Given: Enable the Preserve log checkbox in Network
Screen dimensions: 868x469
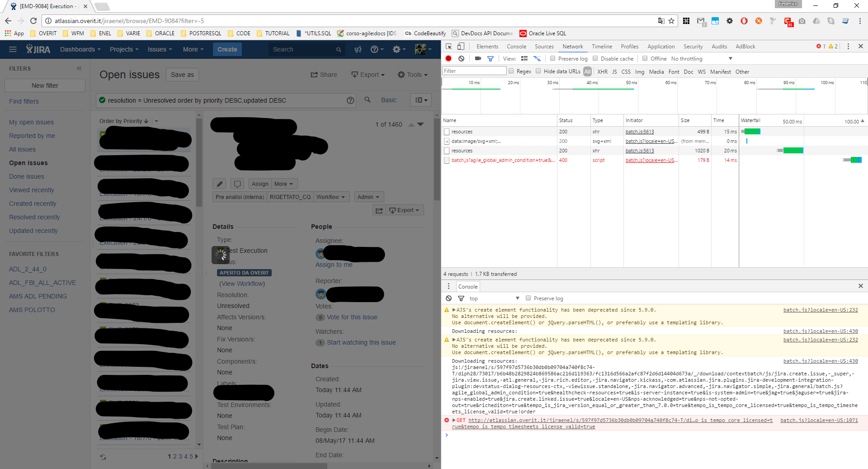Looking at the screenshot, I should pyautogui.click(x=552, y=58).
